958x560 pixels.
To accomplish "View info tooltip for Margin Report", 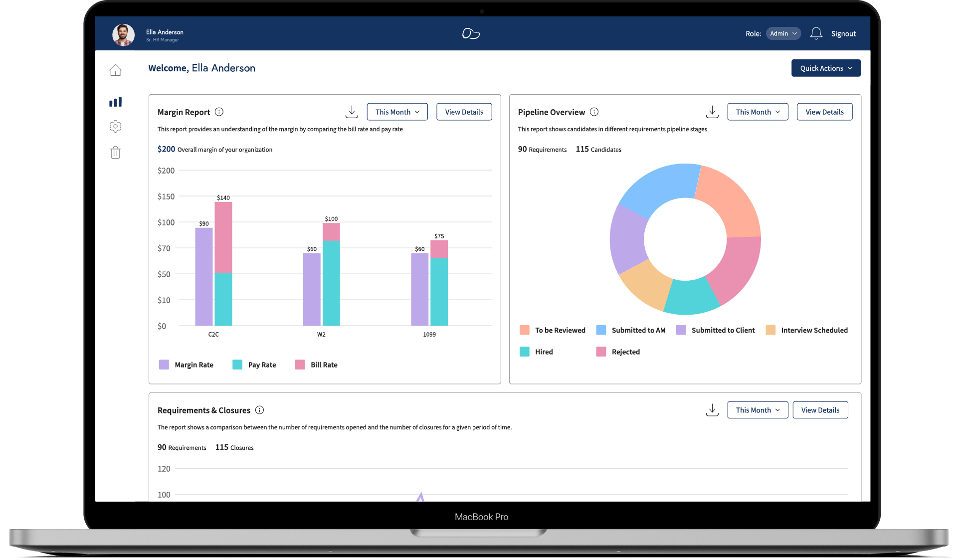I will click(219, 112).
